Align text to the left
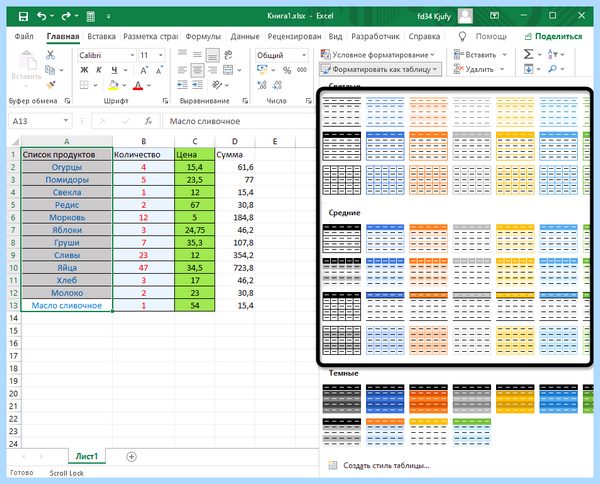Viewport: 600px width, 484px height. pos(183,70)
